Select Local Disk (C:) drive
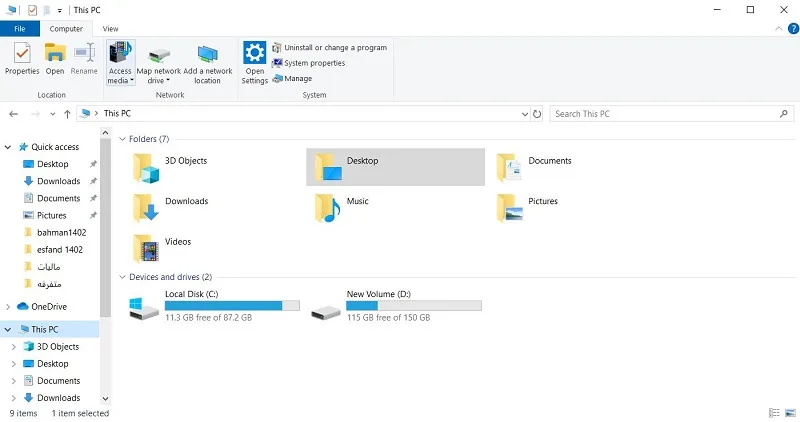Screen dimensions: 800x422 (214, 306)
